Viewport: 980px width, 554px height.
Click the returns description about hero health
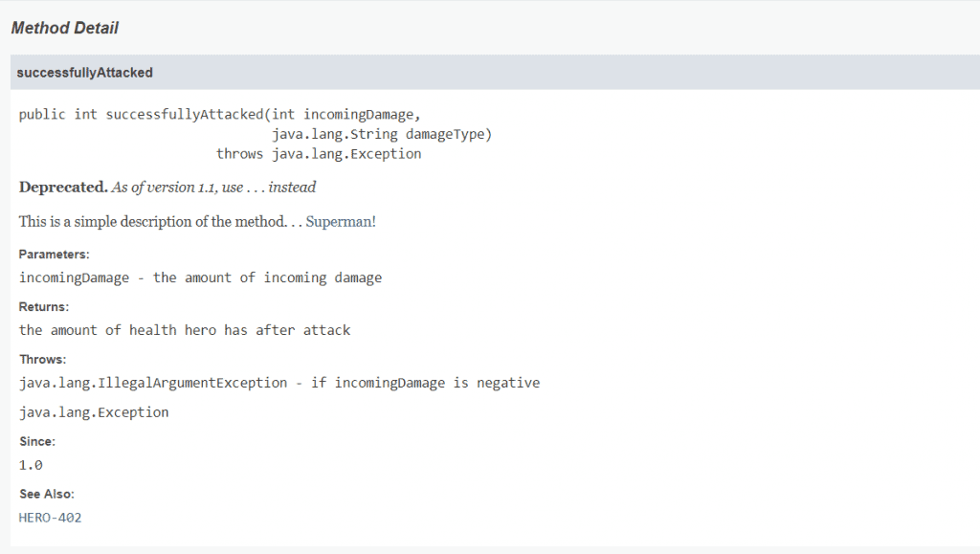(x=185, y=330)
